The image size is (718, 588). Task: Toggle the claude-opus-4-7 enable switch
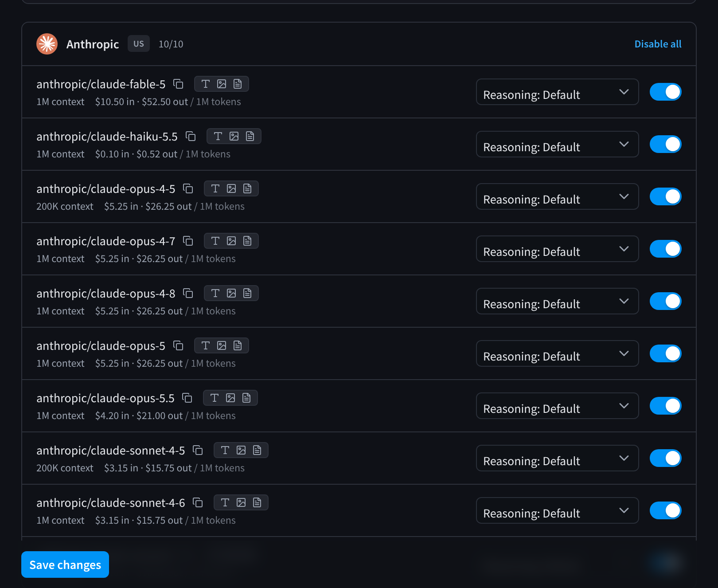(x=666, y=249)
